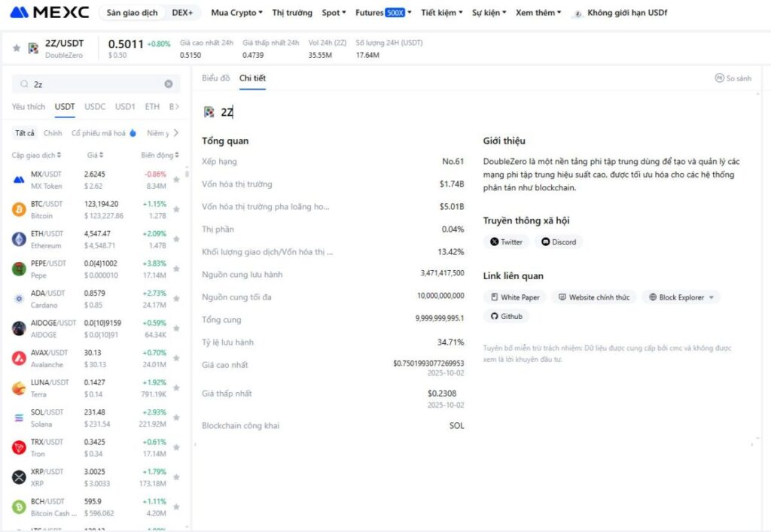Click the 2z search input field

pyautogui.click(x=94, y=84)
